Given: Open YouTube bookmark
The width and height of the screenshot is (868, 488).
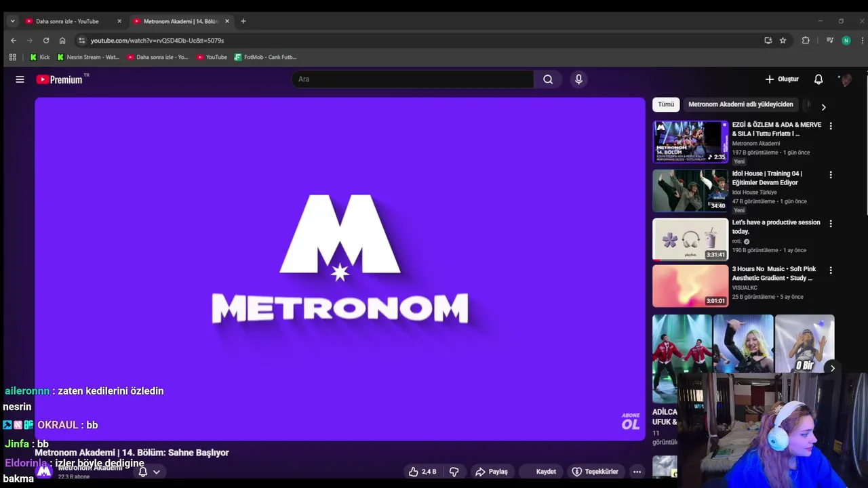Looking at the screenshot, I should point(212,57).
